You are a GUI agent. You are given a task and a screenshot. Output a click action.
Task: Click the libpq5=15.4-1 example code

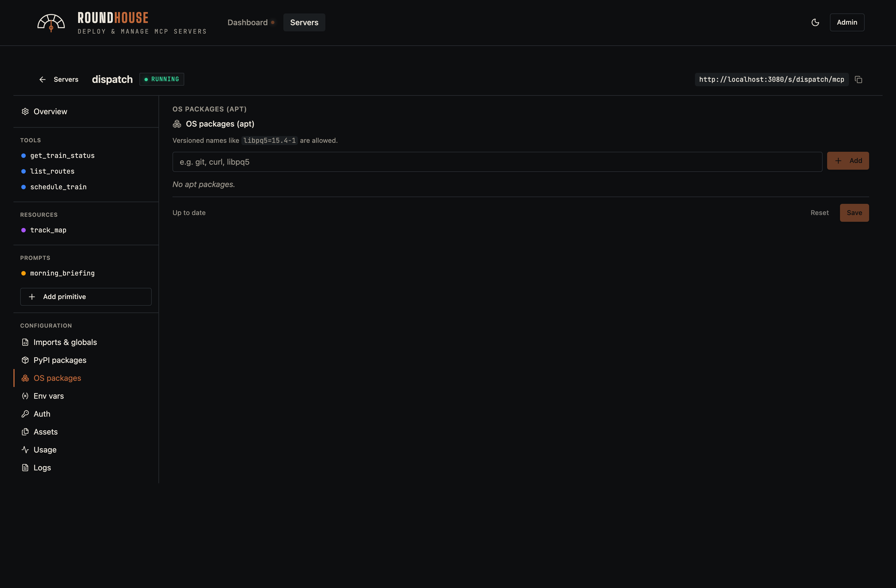pos(270,140)
